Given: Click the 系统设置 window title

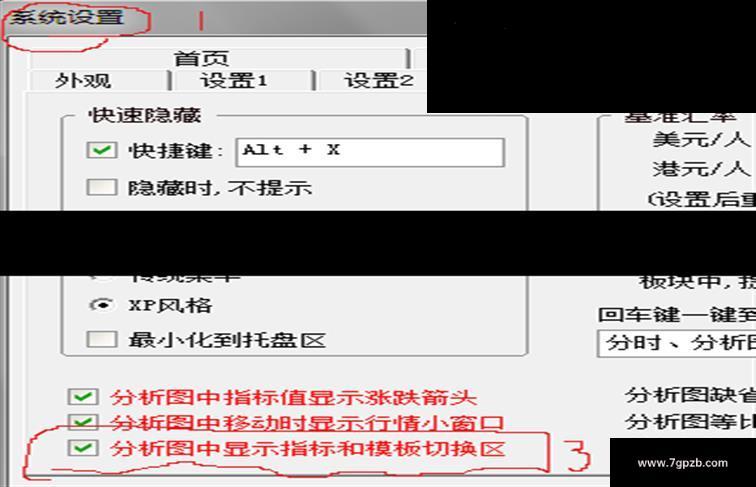Looking at the screenshot, I should tap(68, 18).
